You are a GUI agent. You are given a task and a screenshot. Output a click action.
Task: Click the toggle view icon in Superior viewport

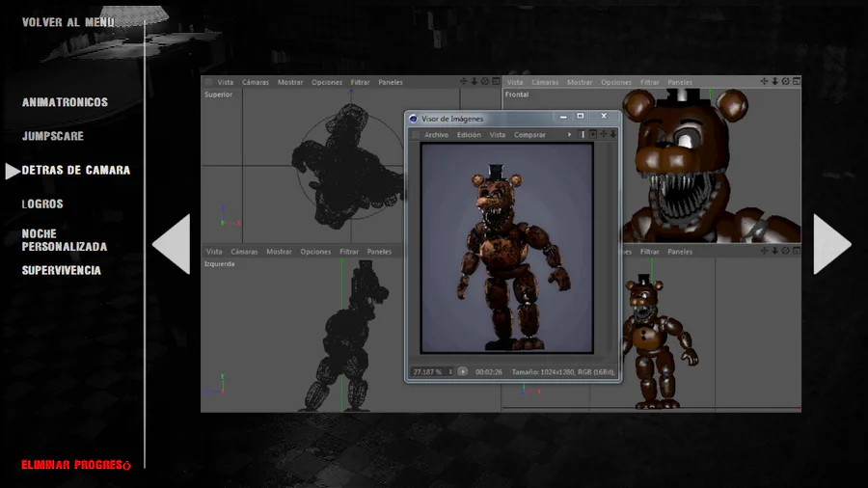496,81
